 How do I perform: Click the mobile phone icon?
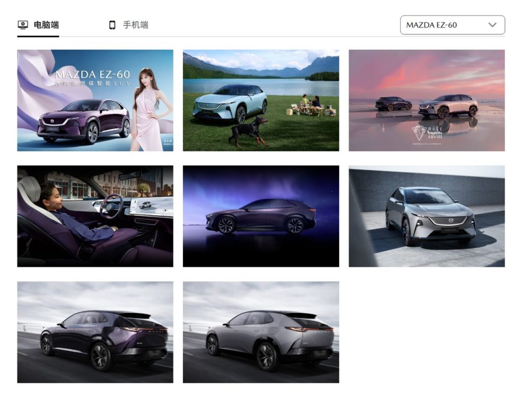112,25
